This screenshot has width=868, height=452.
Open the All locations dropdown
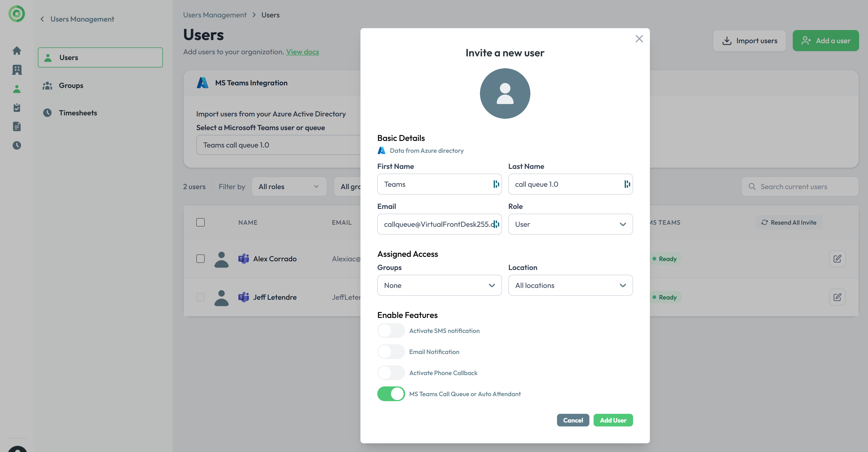pyautogui.click(x=570, y=285)
